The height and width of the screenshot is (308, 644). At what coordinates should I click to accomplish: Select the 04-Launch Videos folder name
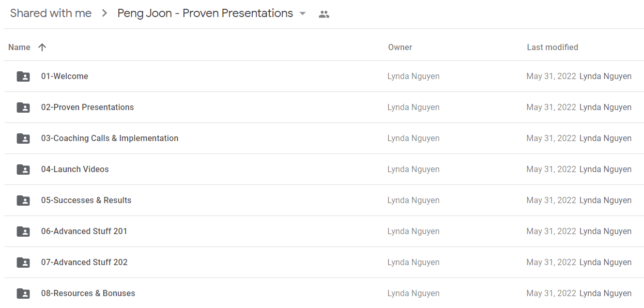[x=75, y=169]
